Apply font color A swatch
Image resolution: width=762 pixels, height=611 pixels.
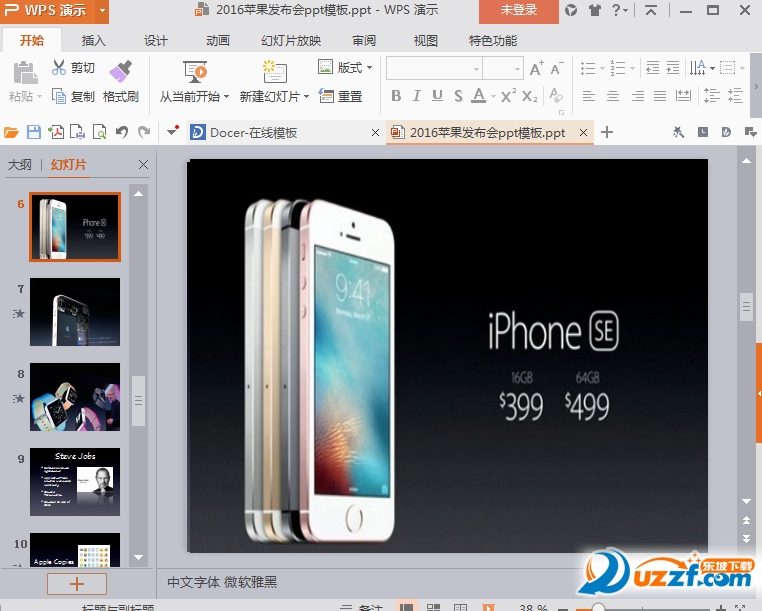point(479,96)
